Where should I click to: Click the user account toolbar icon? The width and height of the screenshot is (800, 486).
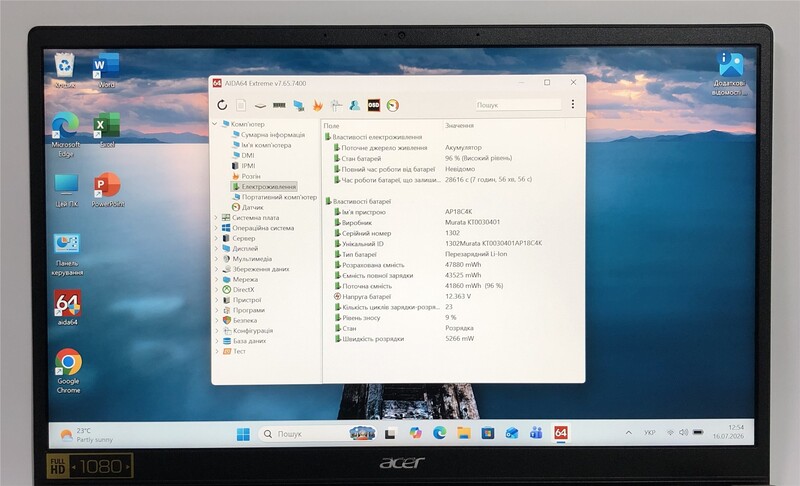(355, 106)
